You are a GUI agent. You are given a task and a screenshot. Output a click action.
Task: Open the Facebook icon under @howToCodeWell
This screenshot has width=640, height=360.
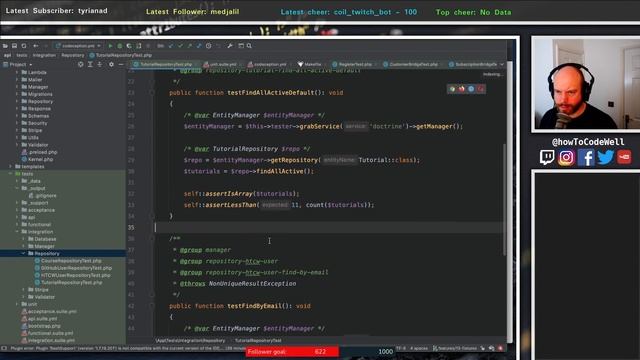(586, 157)
